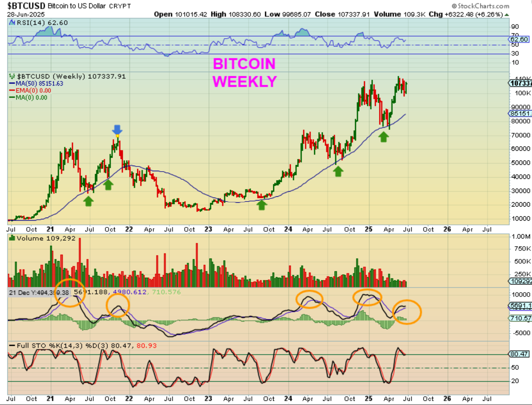Click the 5691.1 MACD axis tag
This screenshot has height=405, width=532.
(x=520, y=305)
